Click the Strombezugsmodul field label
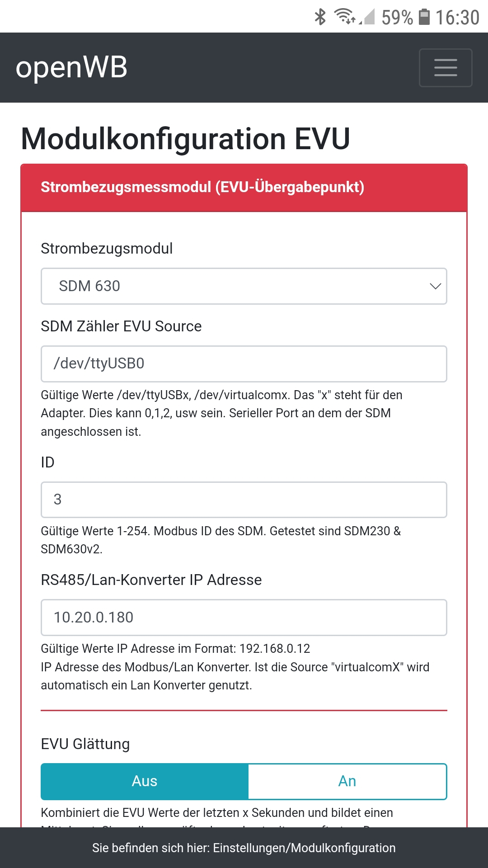This screenshot has width=488, height=868. [x=107, y=249]
